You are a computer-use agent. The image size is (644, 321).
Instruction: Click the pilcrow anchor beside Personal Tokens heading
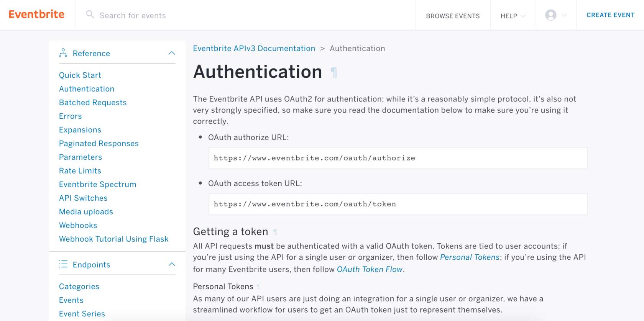(x=258, y=287)
